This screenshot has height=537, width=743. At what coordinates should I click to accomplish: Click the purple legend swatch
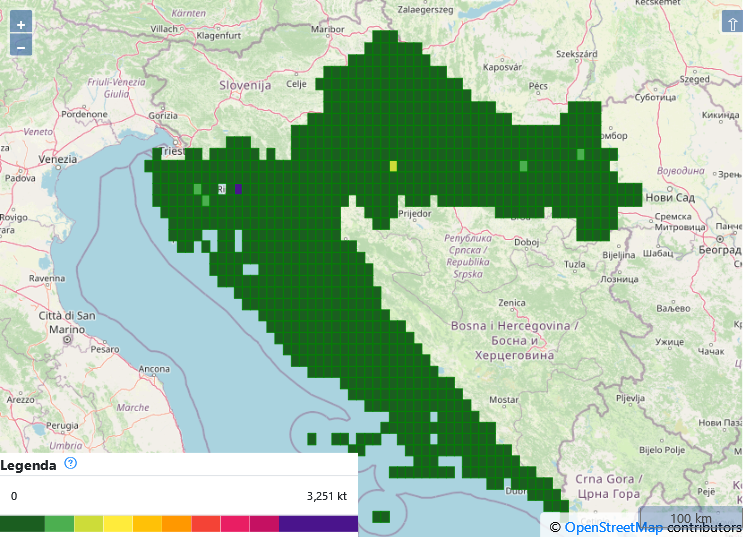(x=318, y=524)
